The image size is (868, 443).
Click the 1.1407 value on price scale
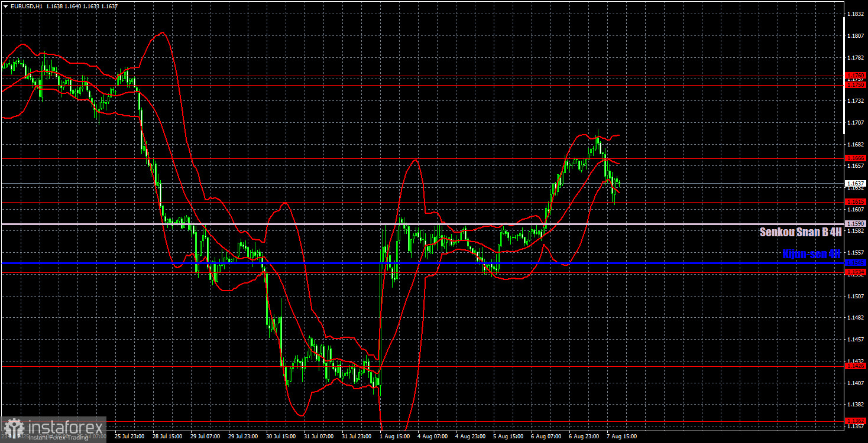pos(855,383)
